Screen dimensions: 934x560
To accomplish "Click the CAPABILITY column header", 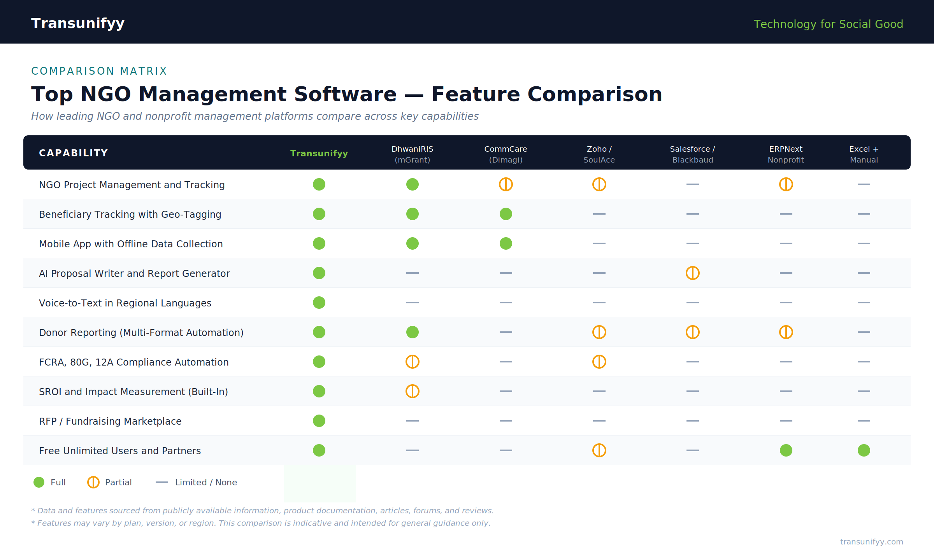I will 74,153.
